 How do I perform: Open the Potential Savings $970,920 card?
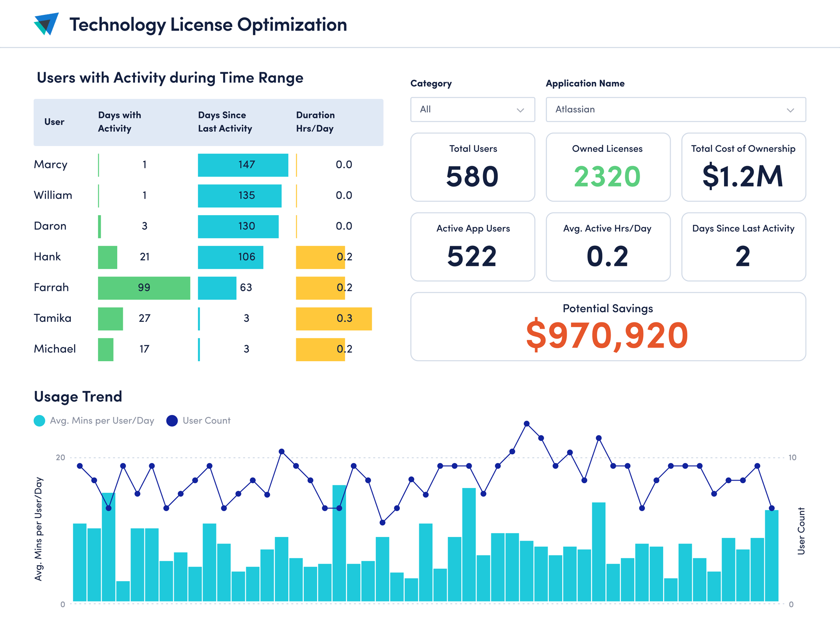[x=608, y=327]
